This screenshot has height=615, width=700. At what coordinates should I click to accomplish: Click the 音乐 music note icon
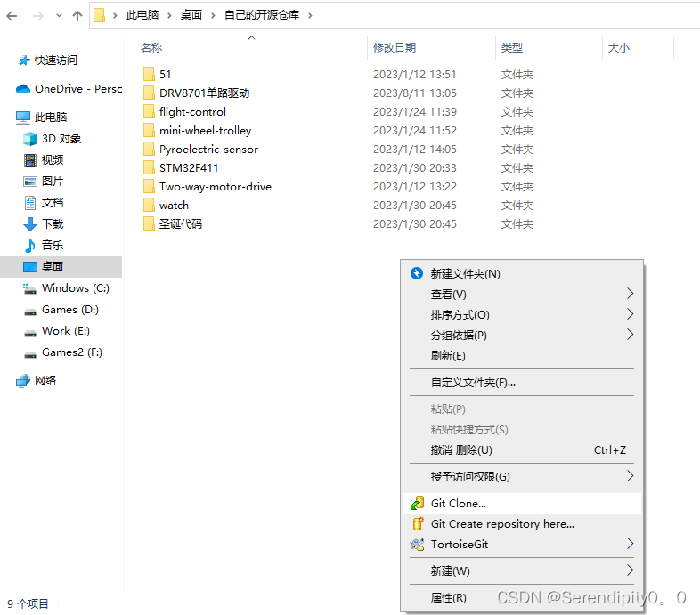pyautogui.click(x=30, y=245)
